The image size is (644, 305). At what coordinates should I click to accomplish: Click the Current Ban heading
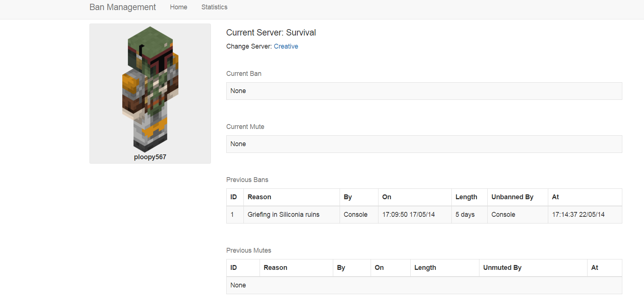[243, 74]
